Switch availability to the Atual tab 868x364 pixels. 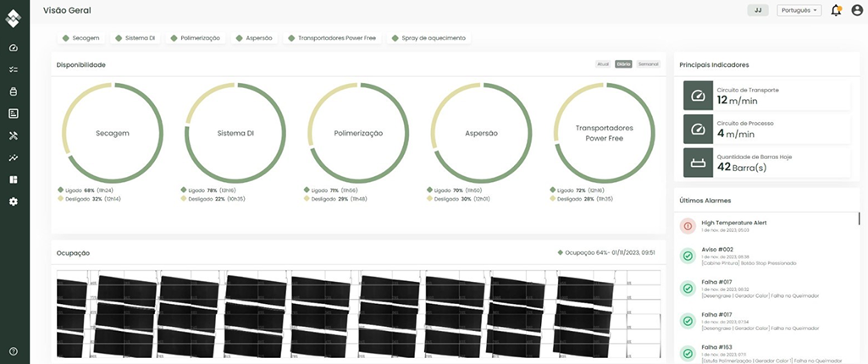coord(603,64)
